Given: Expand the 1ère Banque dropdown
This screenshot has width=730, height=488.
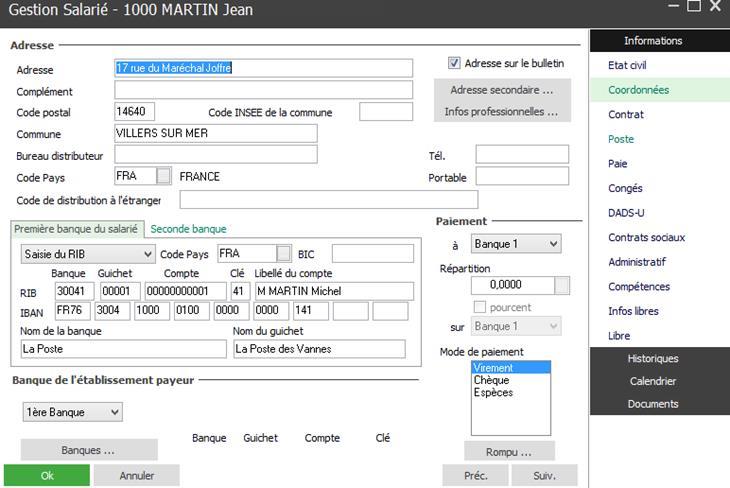Looking at the screenshot, I should pos(73,412).
